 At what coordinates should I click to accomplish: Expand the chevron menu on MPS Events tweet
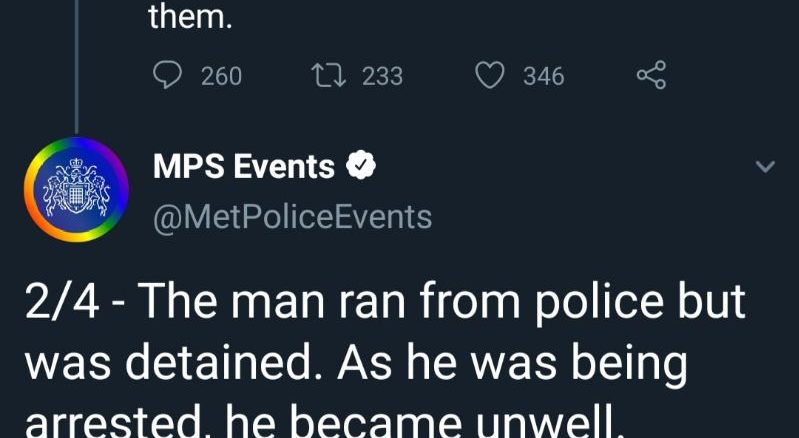pos(765,167)
